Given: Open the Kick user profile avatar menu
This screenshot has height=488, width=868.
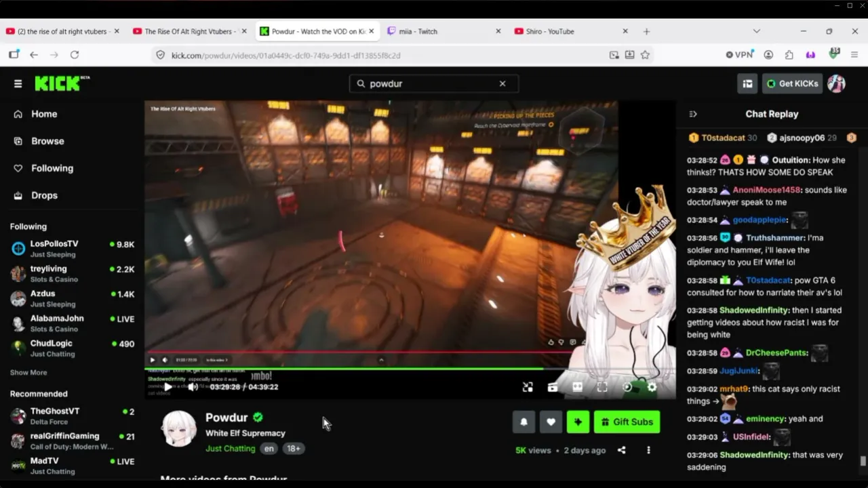Looking at the screenshot, I should click(836, 83).
